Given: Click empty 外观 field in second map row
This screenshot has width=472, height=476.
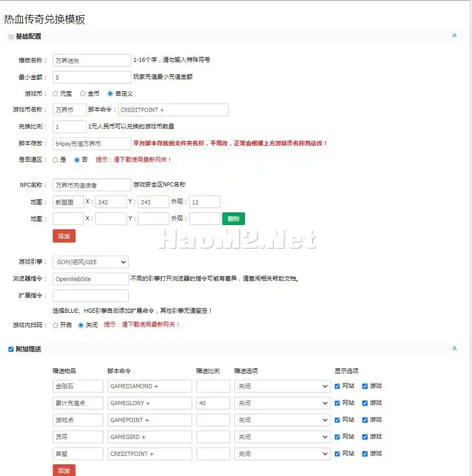Looking at the screenshot, I should (204, 219).
